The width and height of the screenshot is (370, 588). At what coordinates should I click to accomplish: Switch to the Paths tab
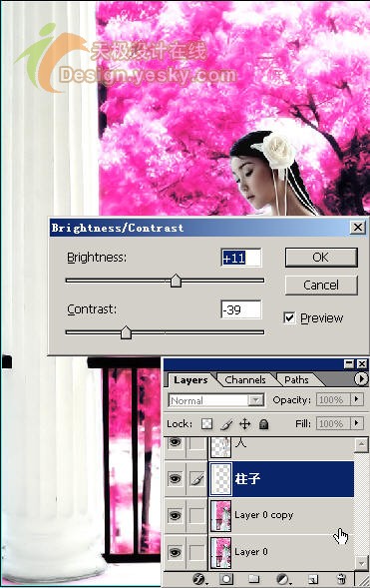[x=296, y=380]
